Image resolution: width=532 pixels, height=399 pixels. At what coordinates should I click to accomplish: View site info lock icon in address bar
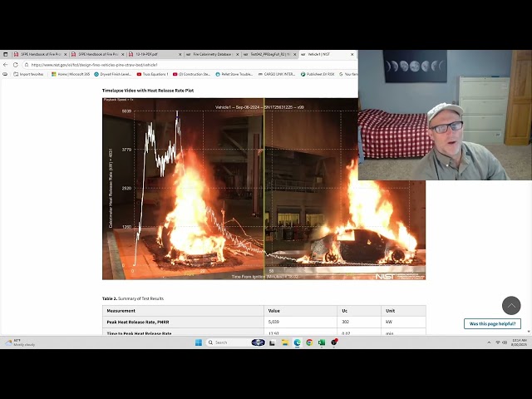(27, 65)
